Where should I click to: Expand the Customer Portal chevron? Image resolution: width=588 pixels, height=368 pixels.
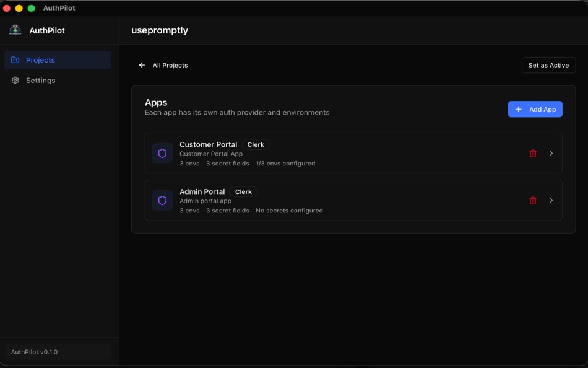(551, 153)
